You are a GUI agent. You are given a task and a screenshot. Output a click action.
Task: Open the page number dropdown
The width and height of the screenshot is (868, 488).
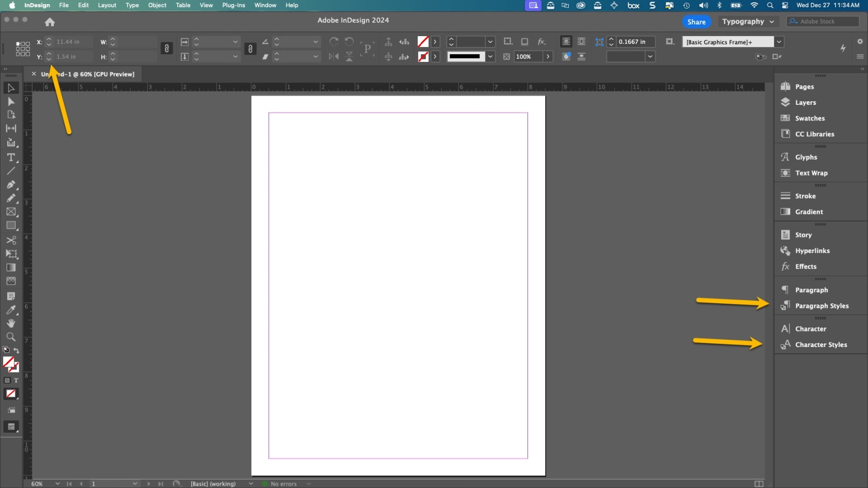click(135, 484)
